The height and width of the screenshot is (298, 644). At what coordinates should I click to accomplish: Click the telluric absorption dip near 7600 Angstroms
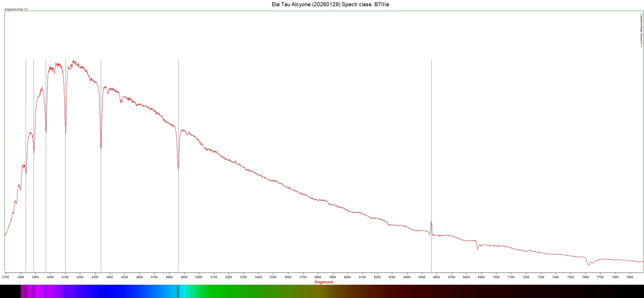click(589, 264)
